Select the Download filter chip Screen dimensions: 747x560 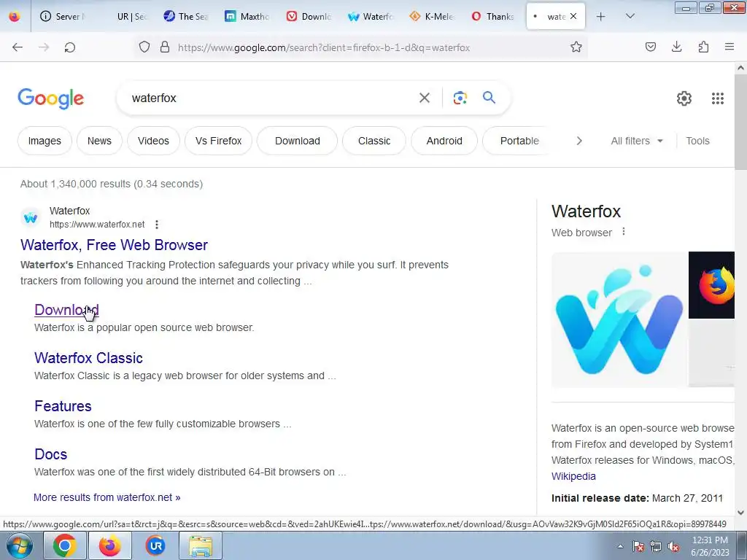pyautogui.click(x=298, y=141)
